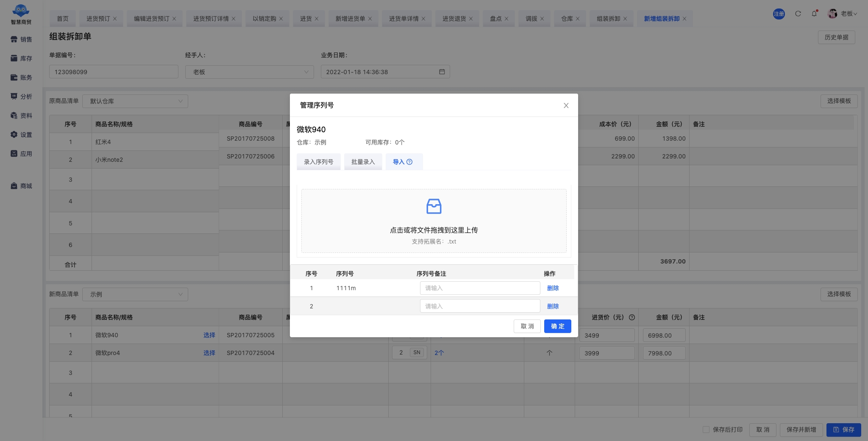Close the 盘点 tab

(x=506, y=19)
